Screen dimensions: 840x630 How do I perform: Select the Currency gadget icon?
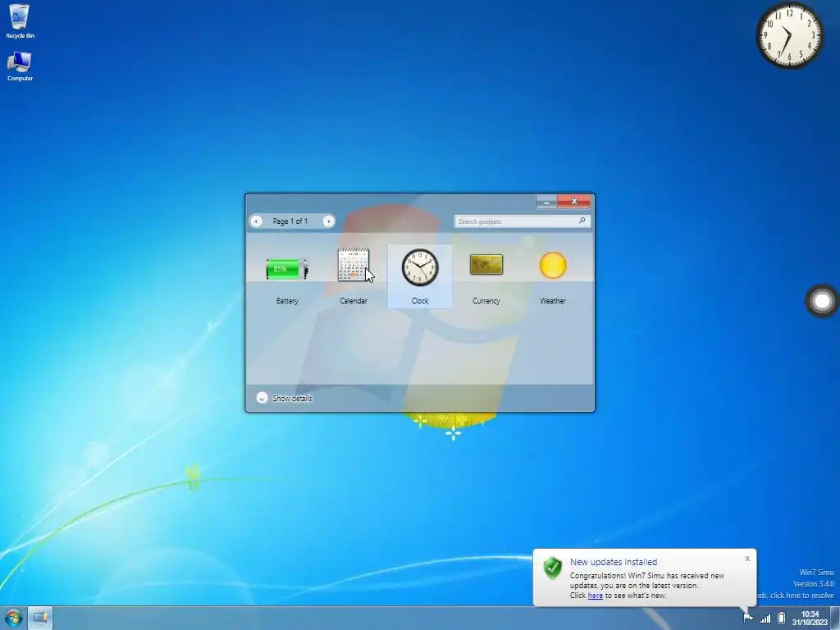point(486,265)
